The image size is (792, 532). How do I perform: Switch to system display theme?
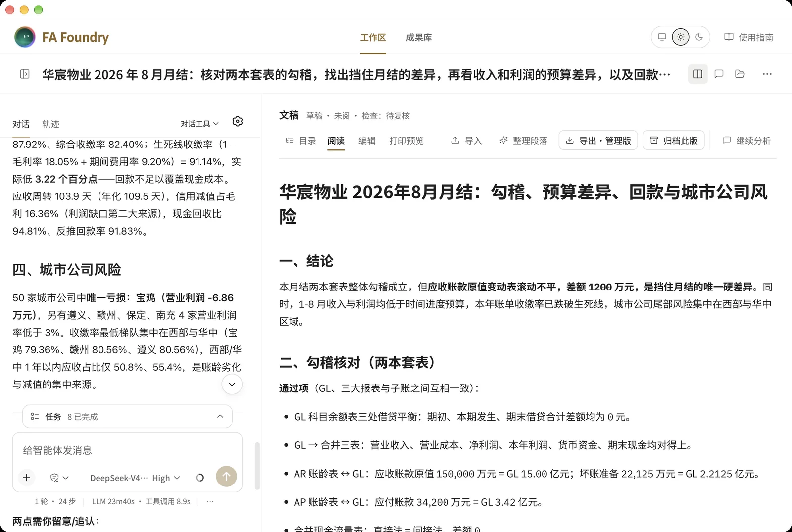(662, 37)
